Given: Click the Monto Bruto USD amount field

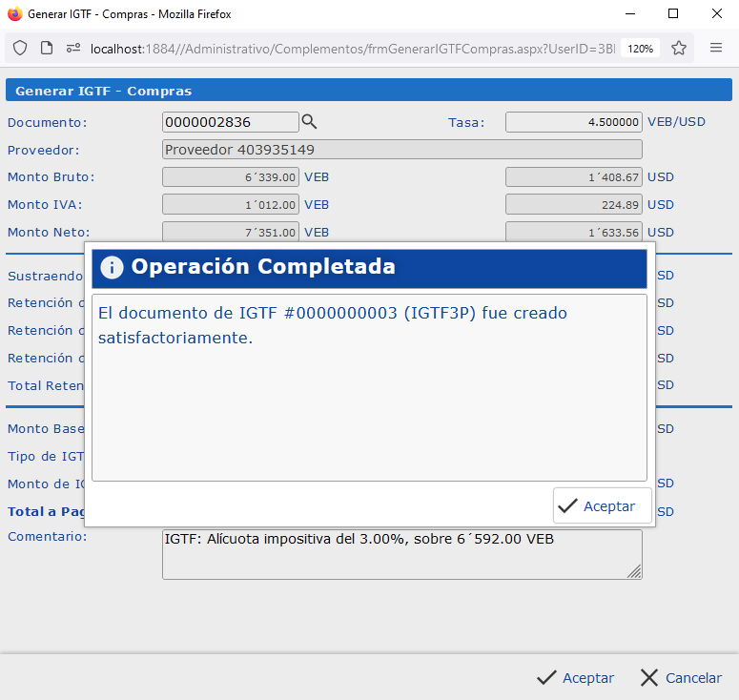Looking at the screenshot, I should pos(573,177).
